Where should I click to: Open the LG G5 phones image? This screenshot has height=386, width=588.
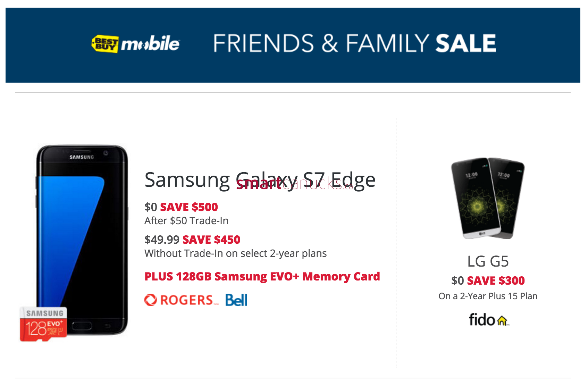tap(488, 198)
